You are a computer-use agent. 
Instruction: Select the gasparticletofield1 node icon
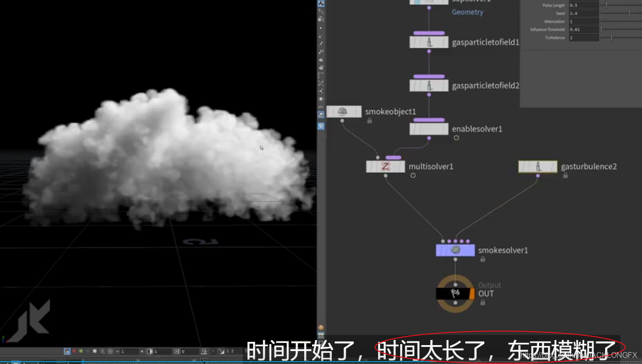click(x=429, y=42)
